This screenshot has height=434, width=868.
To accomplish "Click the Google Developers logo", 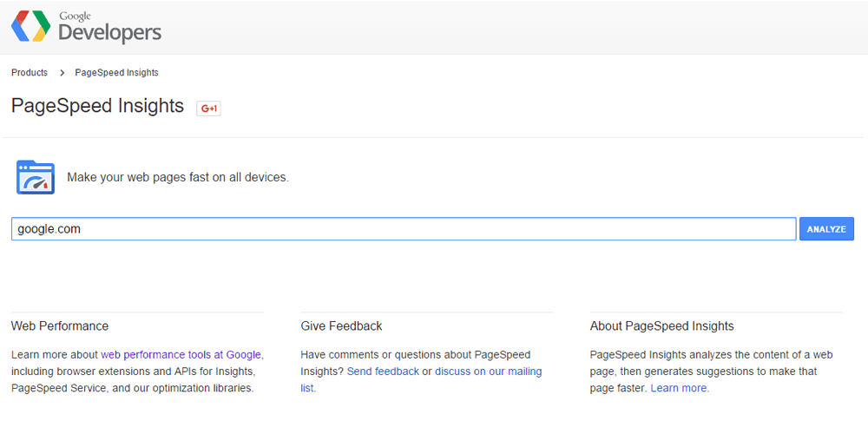I will click(86, 27).
